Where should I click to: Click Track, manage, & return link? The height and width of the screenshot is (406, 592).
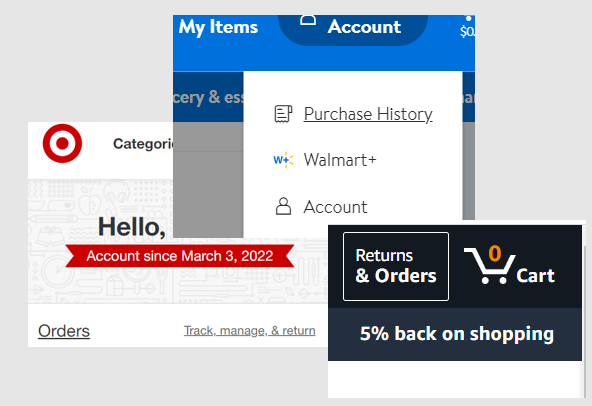(x=250, y=330)
